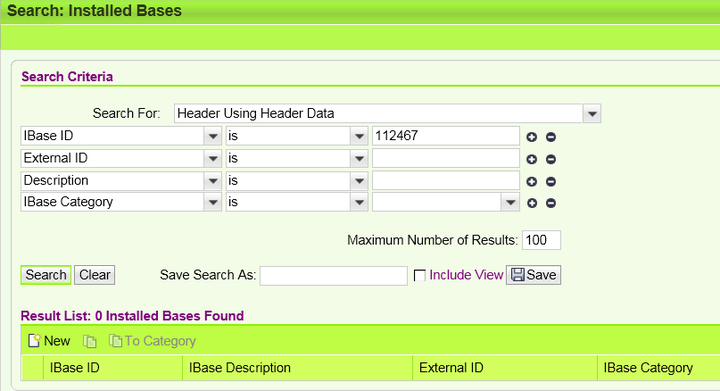Open the IBase Category field selector dropdown
The height and width of the screenshot is (391, 720).
click(213, 202)
